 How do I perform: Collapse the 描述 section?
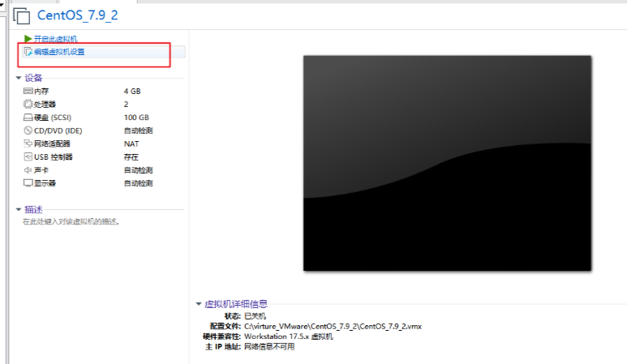(x=19, y=209)
